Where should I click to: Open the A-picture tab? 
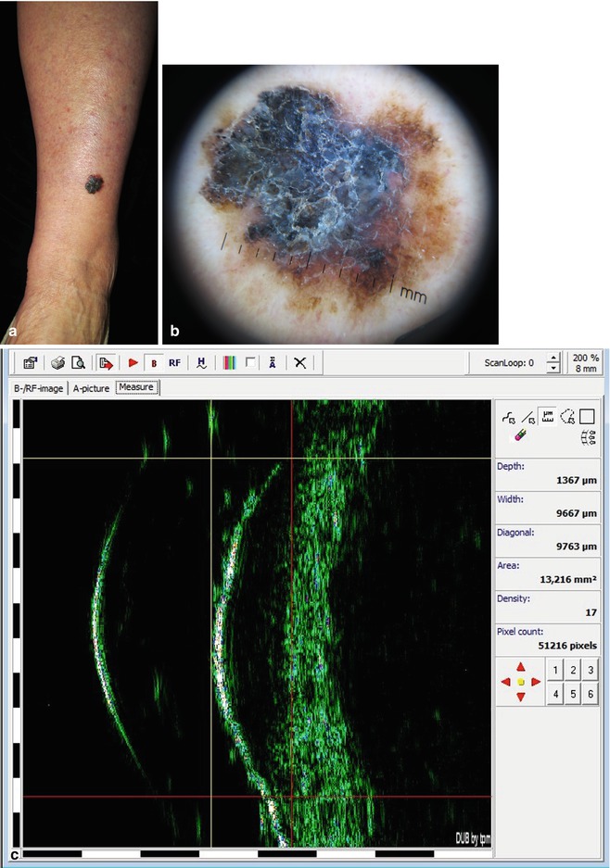pyautogui.click(x=91, y=388)
